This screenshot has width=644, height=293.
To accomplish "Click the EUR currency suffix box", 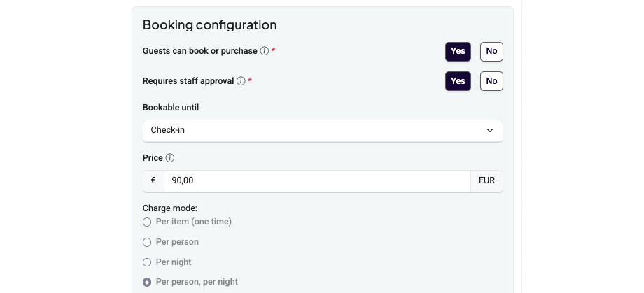I will point(486,181).
